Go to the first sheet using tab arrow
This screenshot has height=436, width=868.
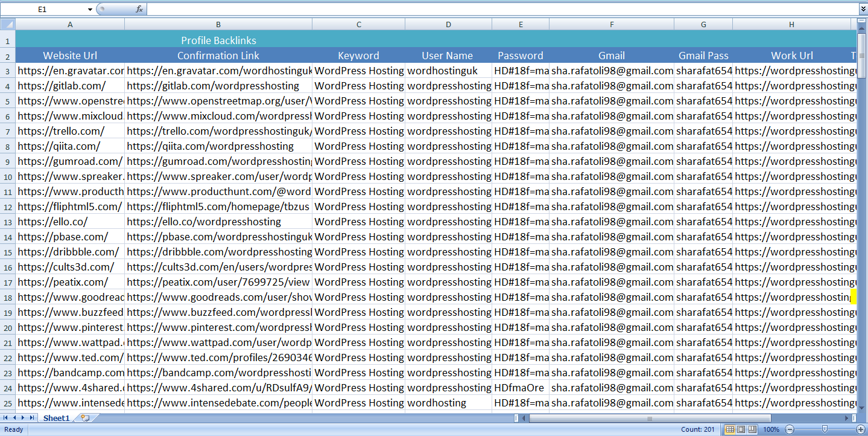point(6,418)
